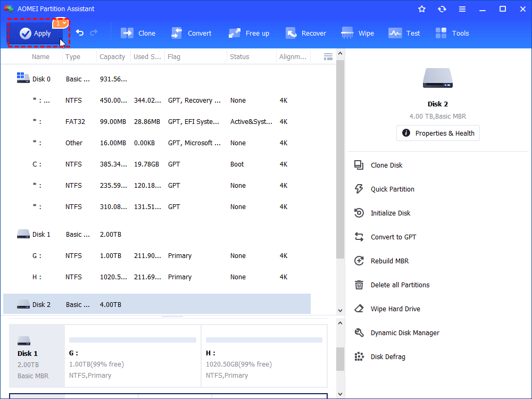This screenshot has height=399, width=532.
Task: Open the Test menu
Action: coord(404,33)
